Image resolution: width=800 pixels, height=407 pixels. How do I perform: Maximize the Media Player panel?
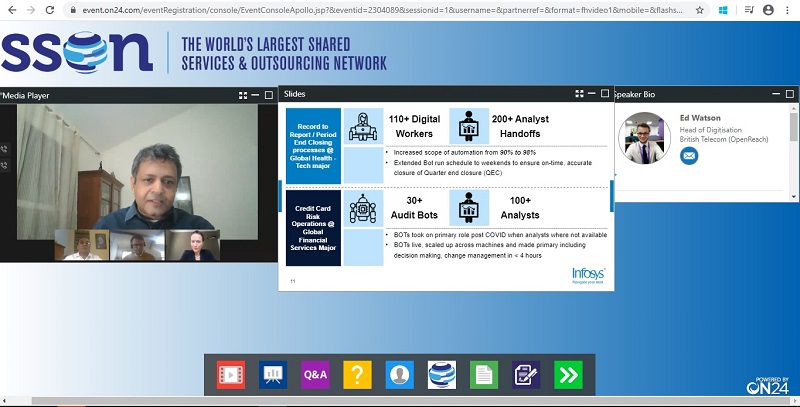click(269, 95)
